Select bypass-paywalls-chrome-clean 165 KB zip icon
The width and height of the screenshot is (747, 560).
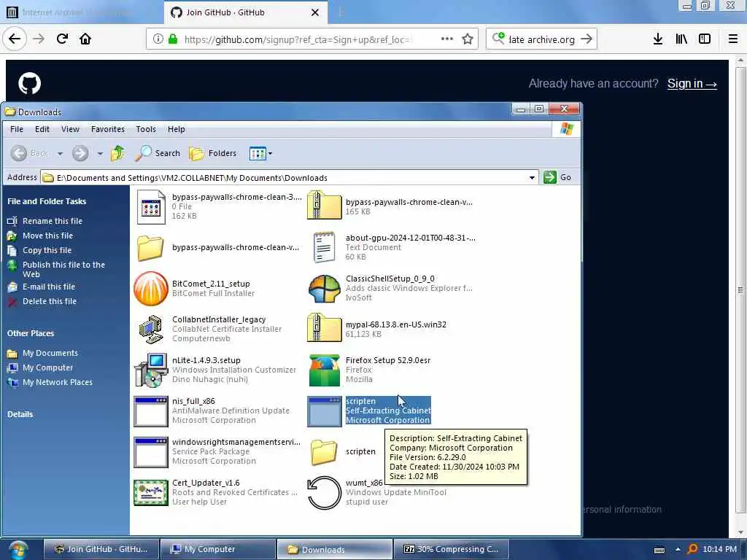point(325,205)
